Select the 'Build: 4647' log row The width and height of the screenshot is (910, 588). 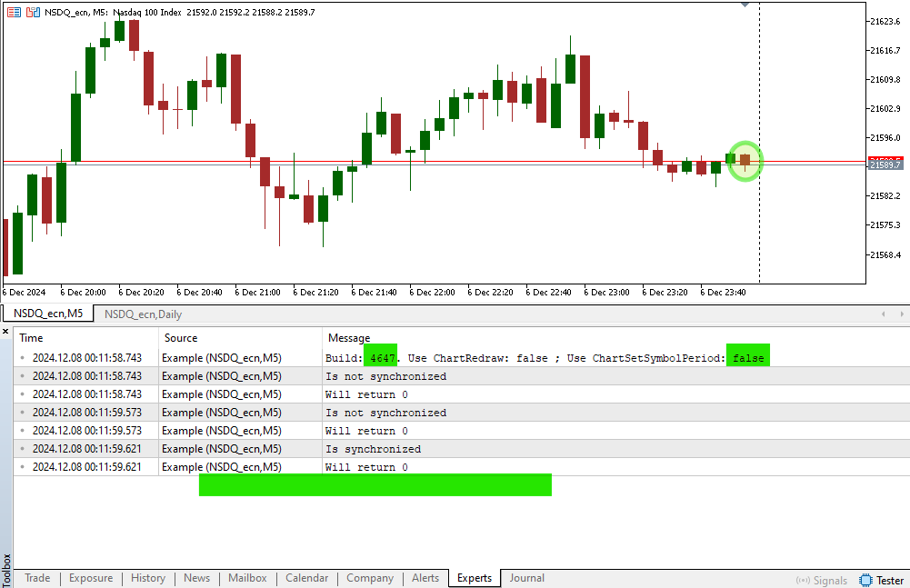coord(462,358)
